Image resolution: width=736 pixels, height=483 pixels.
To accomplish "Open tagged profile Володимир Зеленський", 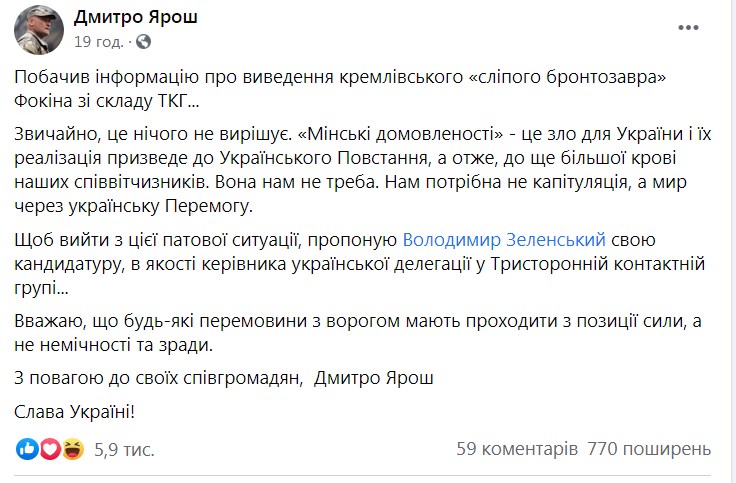I will click(x=504, y=239).
